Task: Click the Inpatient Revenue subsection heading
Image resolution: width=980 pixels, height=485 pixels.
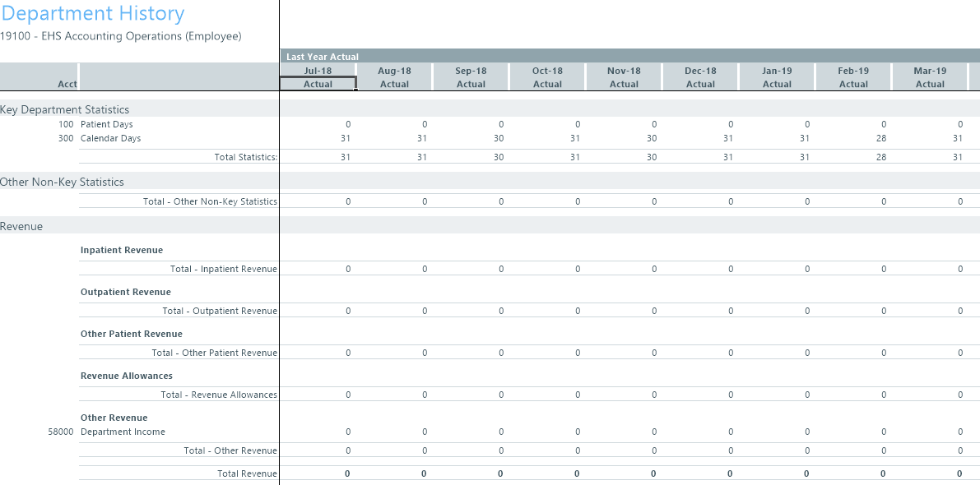Action: click(x=122, y=250)
